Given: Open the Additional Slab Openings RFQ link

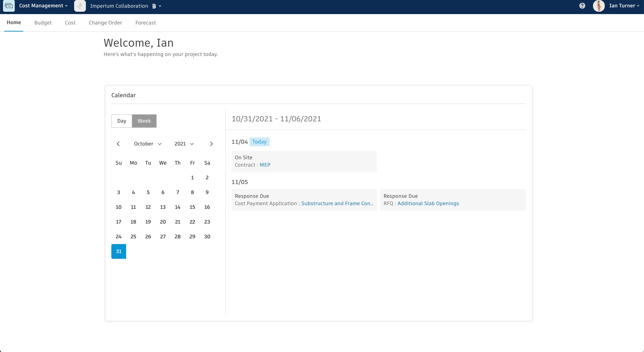Looking at the screenshot, I should [x=428, y=203].
